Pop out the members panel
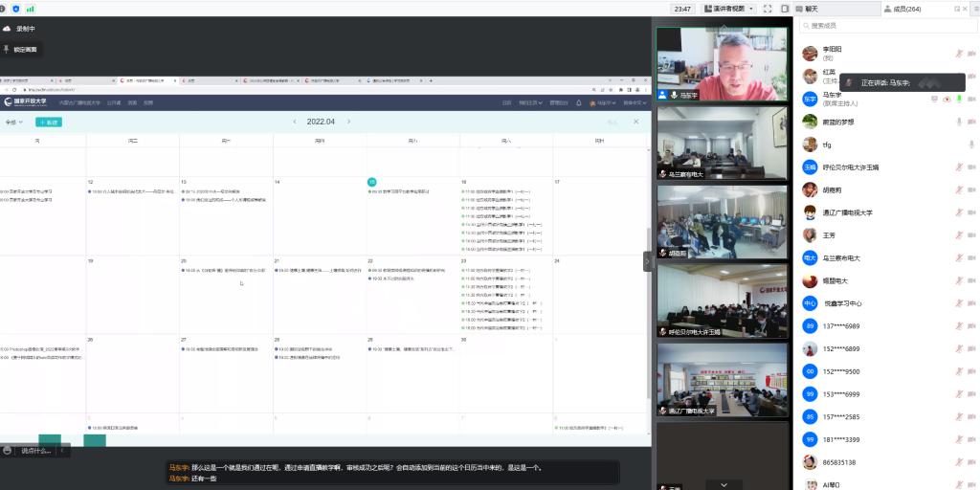980x490 pixels. [x=957, y=9]
